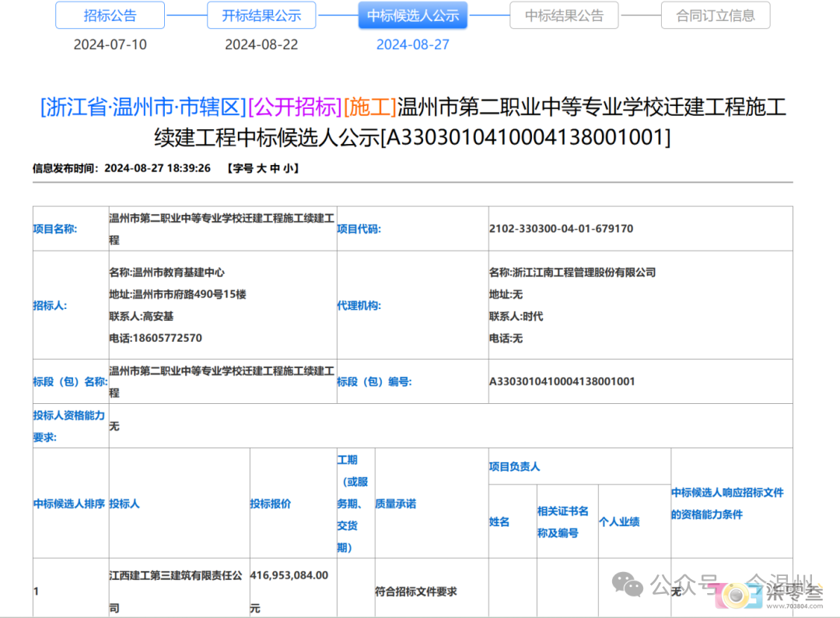Click date 2024-08-22 under 开标结果公示
This screenshot has height=618, width=840.
tap(261, 44)
